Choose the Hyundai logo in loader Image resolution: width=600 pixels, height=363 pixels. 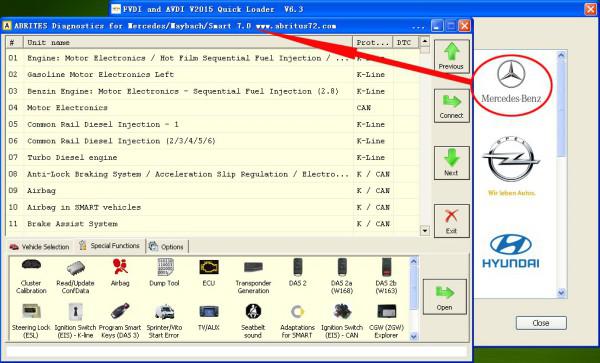coord(511,251)
